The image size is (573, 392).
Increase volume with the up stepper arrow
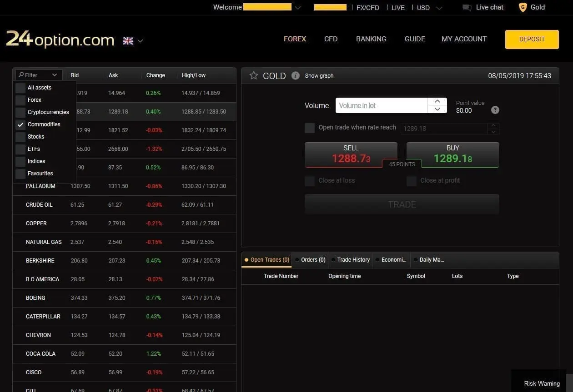437,101
